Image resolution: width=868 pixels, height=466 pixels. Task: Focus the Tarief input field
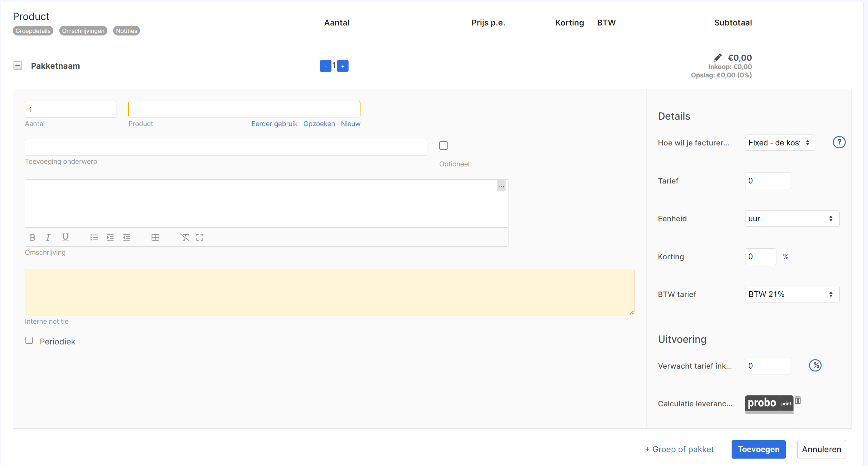pos(768,181)
